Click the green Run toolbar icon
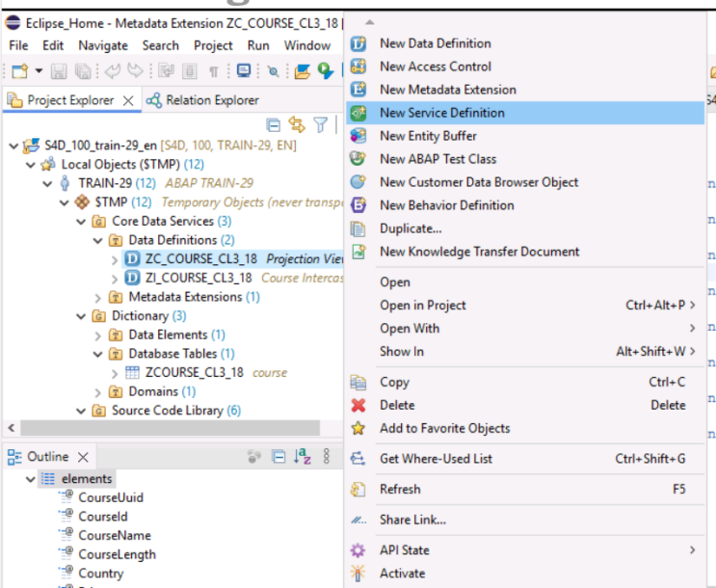 pos(326,70)
